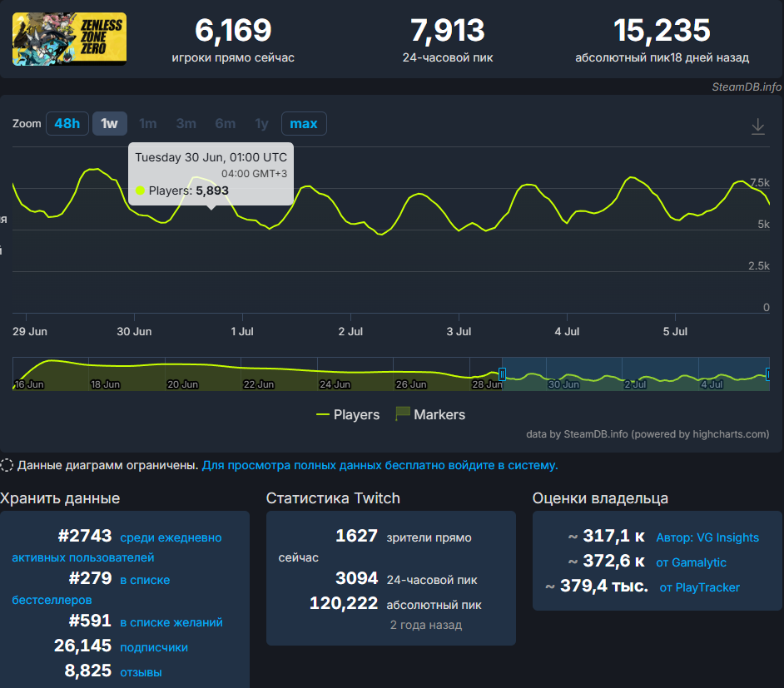Select the max zoom range
This screenshot has height=688, width=784.
[x=304, y=123]
